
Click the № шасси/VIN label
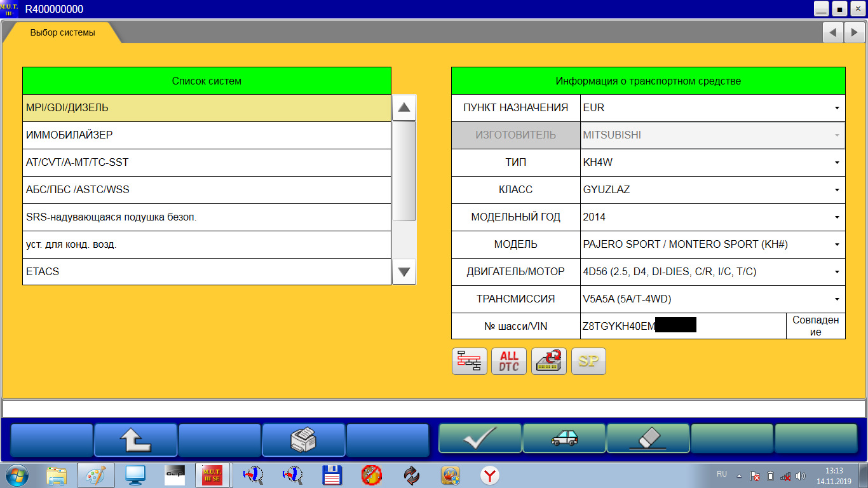pos(516,326)
